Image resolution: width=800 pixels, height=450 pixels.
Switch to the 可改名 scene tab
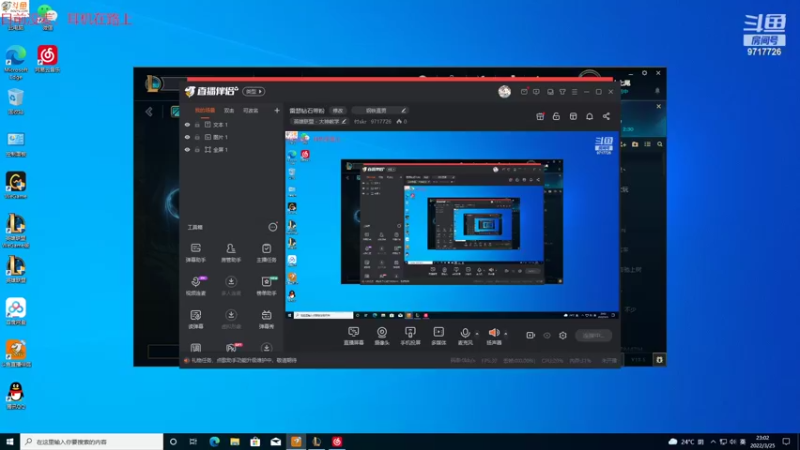[250, 110]
